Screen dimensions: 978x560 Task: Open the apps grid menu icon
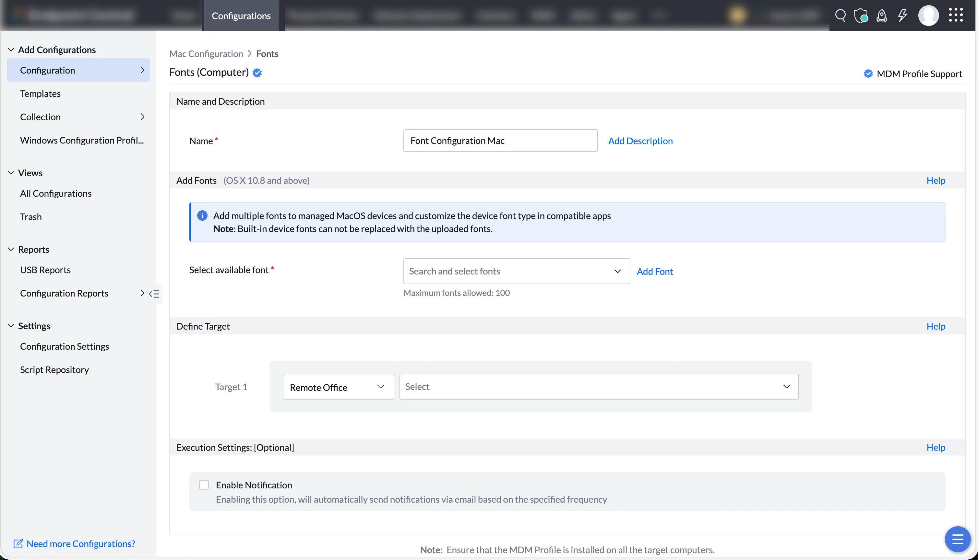[x=956, y=15]
